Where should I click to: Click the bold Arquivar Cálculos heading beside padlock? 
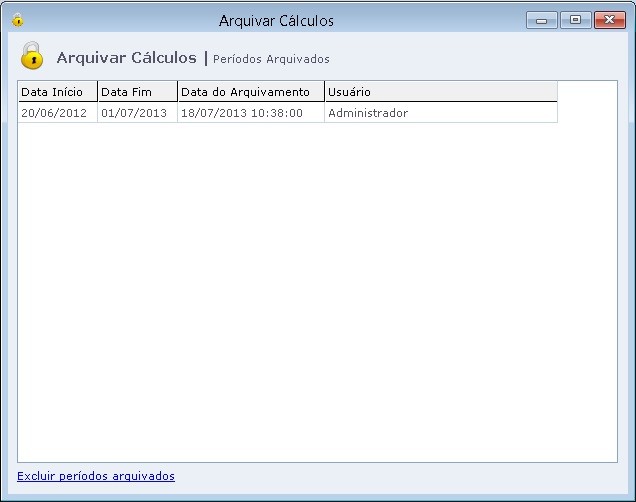tap(126, 57)
